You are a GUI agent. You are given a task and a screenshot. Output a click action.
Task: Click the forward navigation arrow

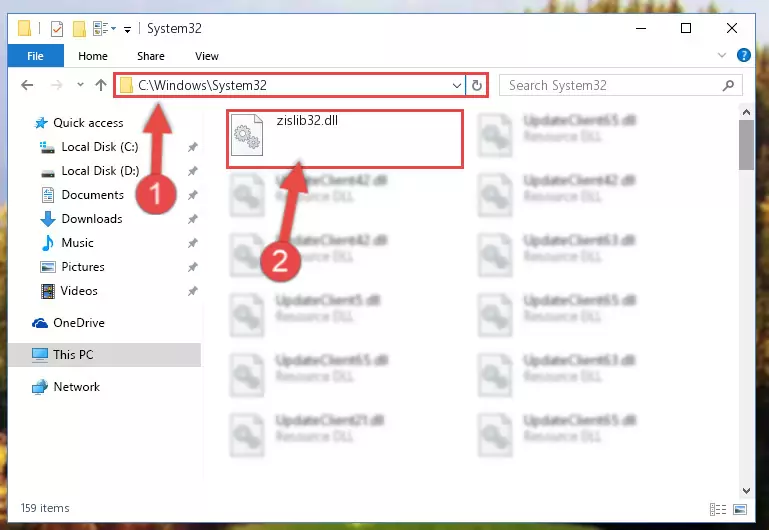(x=57, y=85)
